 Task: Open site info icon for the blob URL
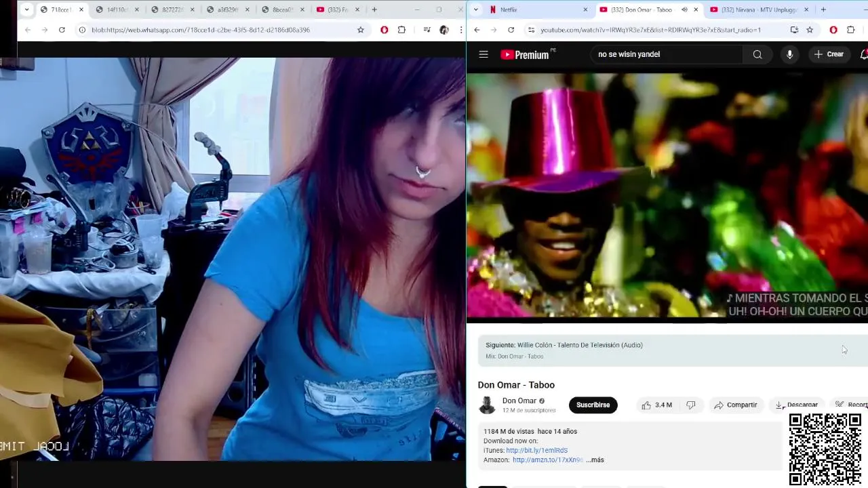pyautogui.click(x=83, y=30)
